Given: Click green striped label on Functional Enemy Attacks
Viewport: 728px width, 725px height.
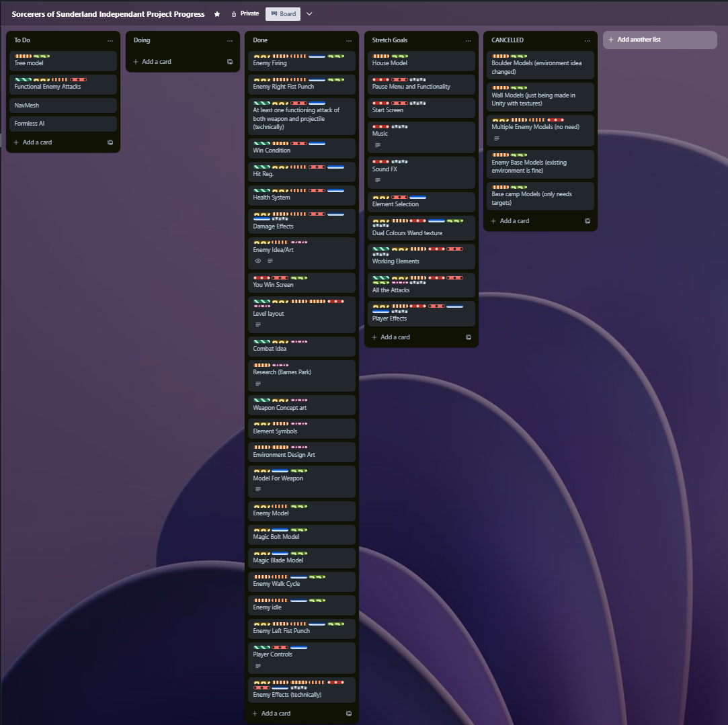Looking at the screenshot, I should tap(24, 80).
